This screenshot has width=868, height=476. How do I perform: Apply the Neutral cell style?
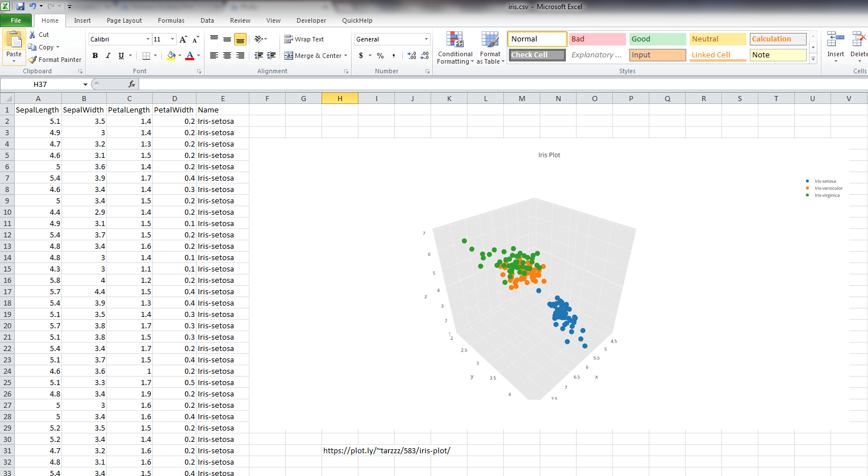coord(717,39)
